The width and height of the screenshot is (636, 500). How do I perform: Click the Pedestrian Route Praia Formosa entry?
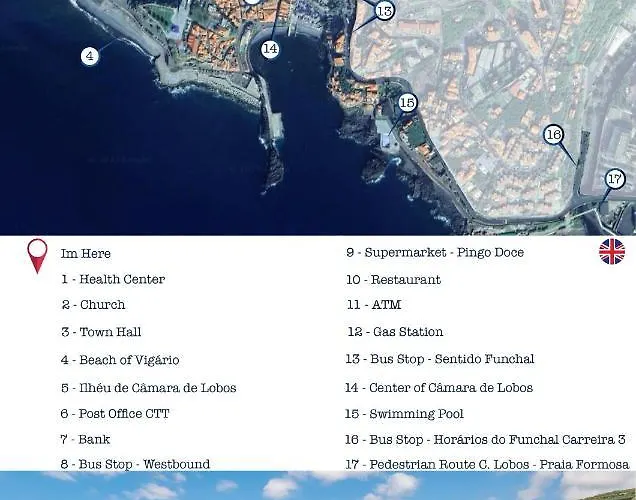point(487,465)
